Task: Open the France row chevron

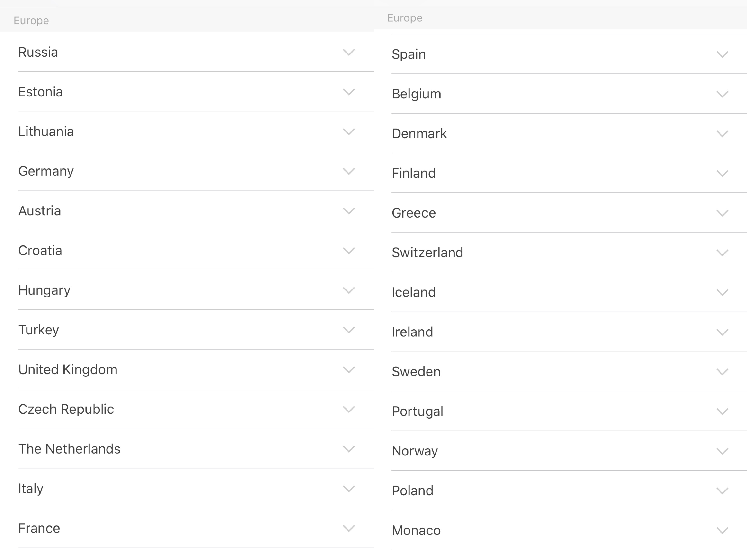Action: (x=348, y=528)
